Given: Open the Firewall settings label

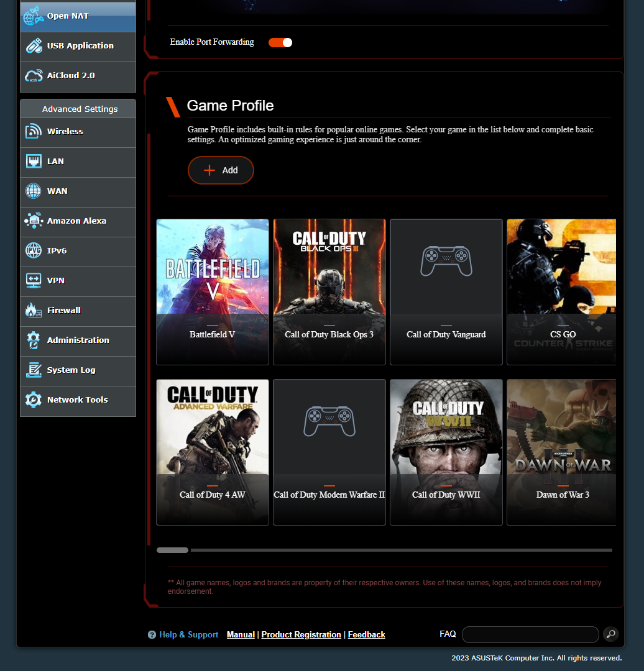Looking at the screenshot, I should tap(64, 310).
